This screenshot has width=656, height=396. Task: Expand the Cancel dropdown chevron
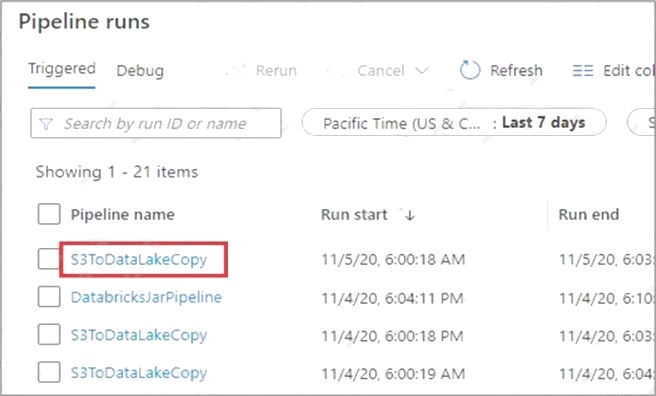(x=422, y=70)
